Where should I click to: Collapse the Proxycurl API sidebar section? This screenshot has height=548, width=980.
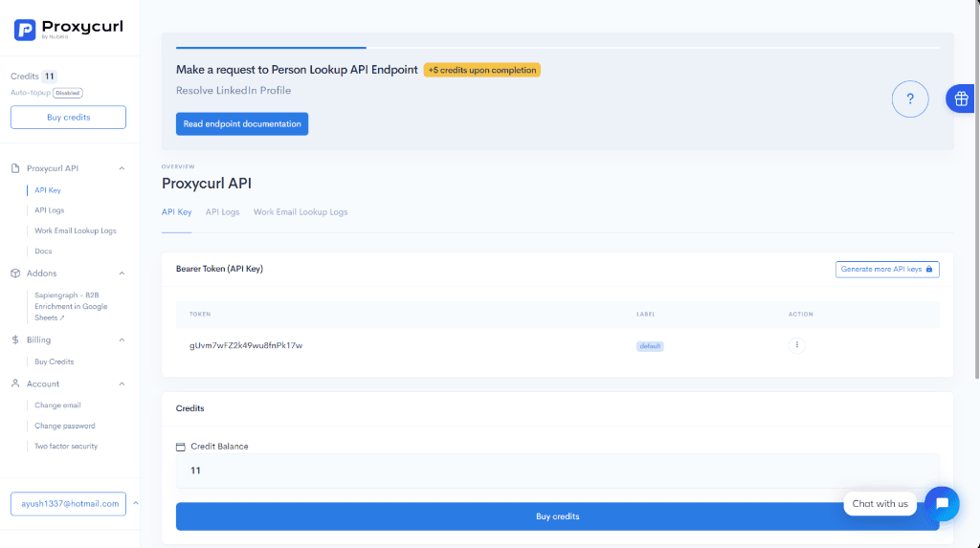(x=122, y=168)
